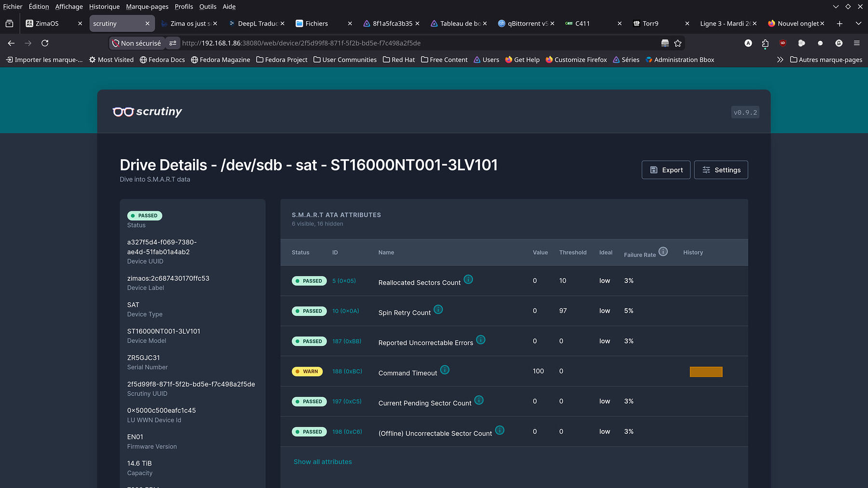This screenshot has width=868, height=488.
Task: Open Customize Firefox bookmark
Action: pyautogui.click(x=576, y=60)
